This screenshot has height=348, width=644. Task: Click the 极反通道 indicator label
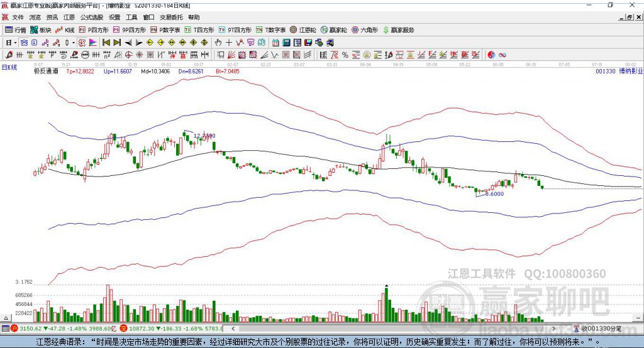46,72
